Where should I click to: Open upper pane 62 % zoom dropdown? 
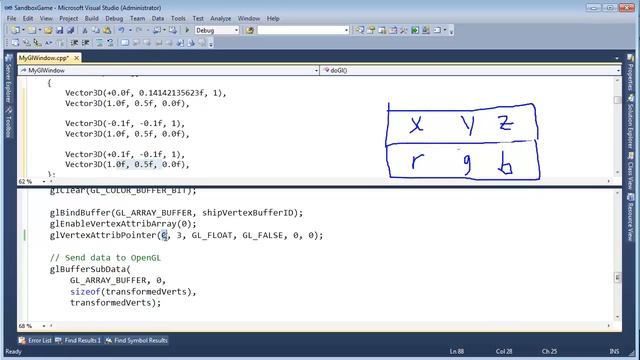43,181
